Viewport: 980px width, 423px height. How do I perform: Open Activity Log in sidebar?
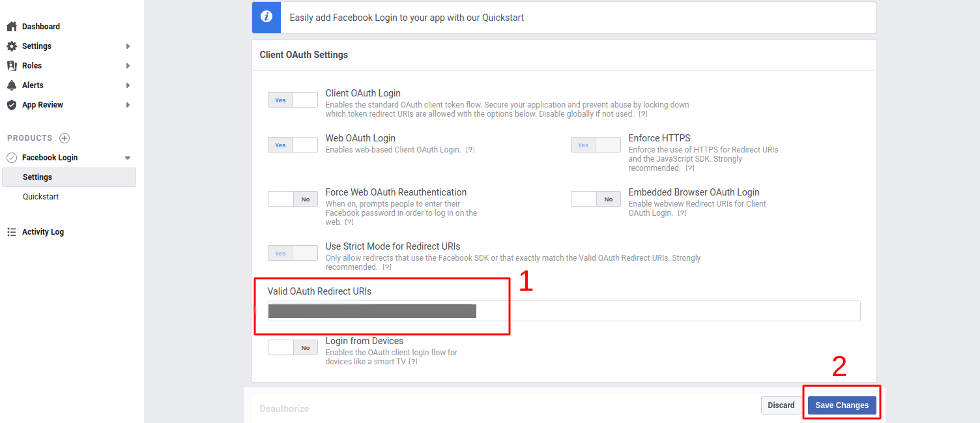(43, 232)
